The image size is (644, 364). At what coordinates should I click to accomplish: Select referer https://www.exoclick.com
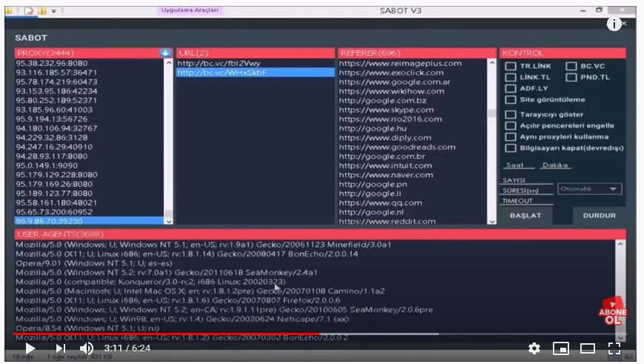[x=412, y=73]
